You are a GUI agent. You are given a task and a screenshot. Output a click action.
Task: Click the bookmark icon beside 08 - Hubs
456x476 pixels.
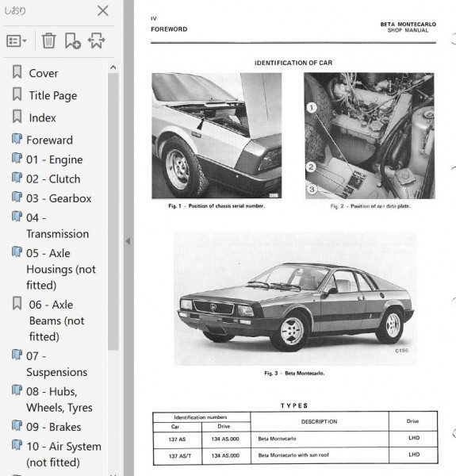17,390
